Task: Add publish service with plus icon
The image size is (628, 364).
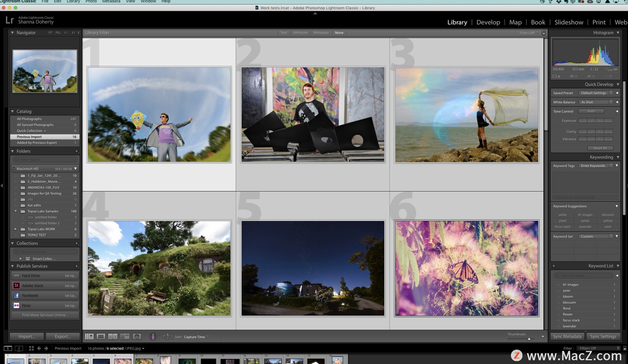Action: click(x=77, y=266)
